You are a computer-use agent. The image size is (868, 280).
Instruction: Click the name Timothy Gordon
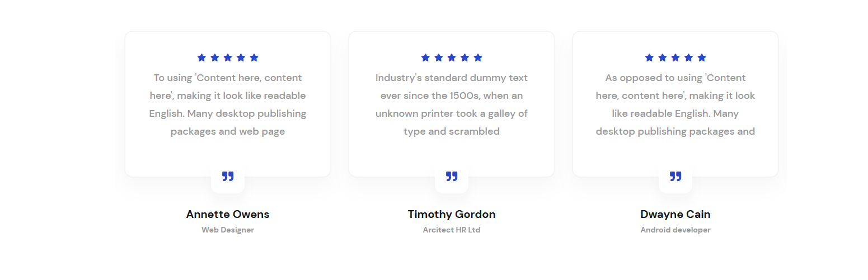pyautogui.click(x=452, y=215)
